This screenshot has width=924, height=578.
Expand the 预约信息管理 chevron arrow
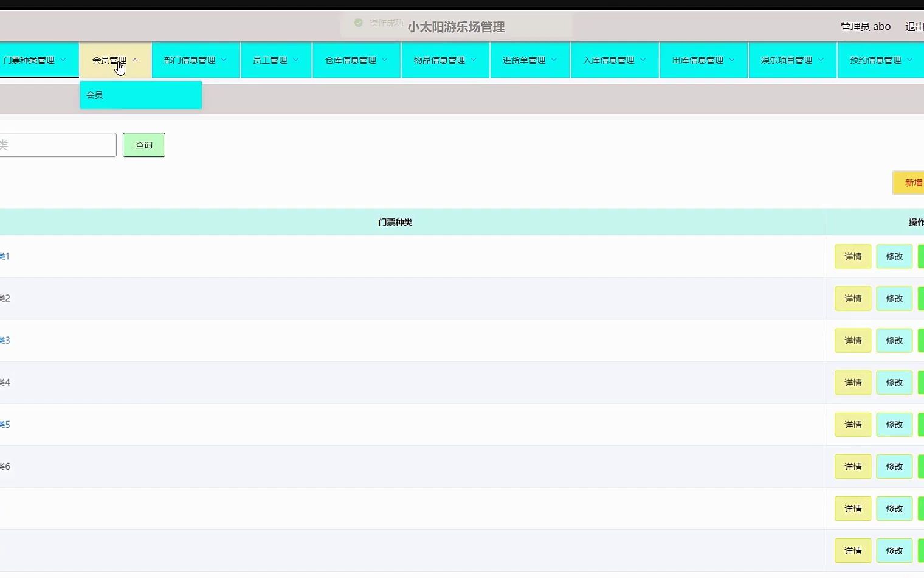(909, 60)
